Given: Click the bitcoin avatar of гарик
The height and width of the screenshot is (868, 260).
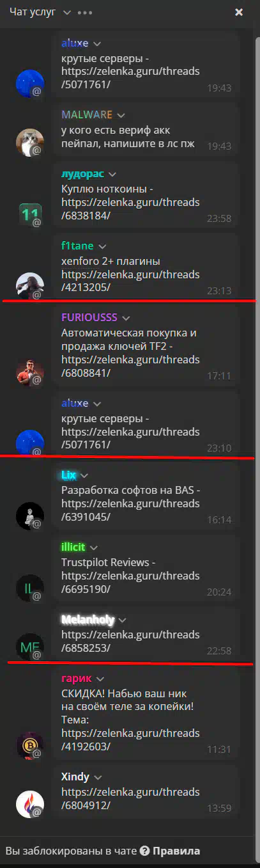Looking at the screenshot, I should 29,746.
